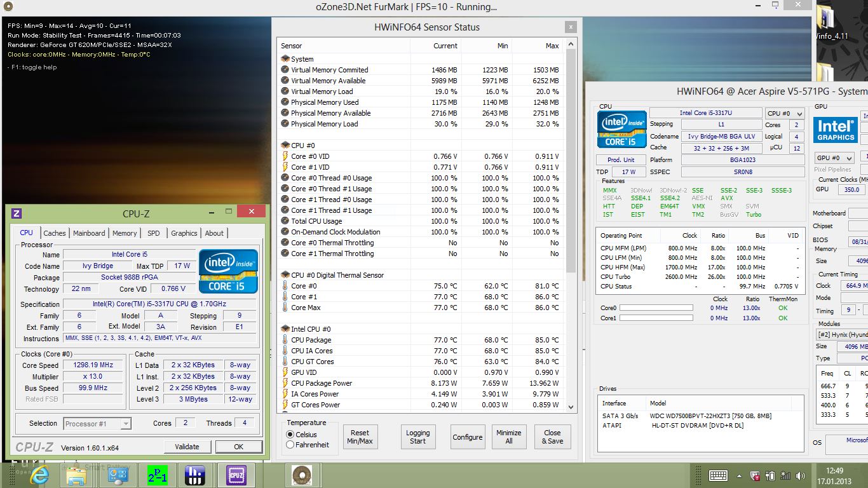The height and width of the screenshot is (488, 868).
Task: Click the Reset Min/Max button
Action: pos(360,437)
